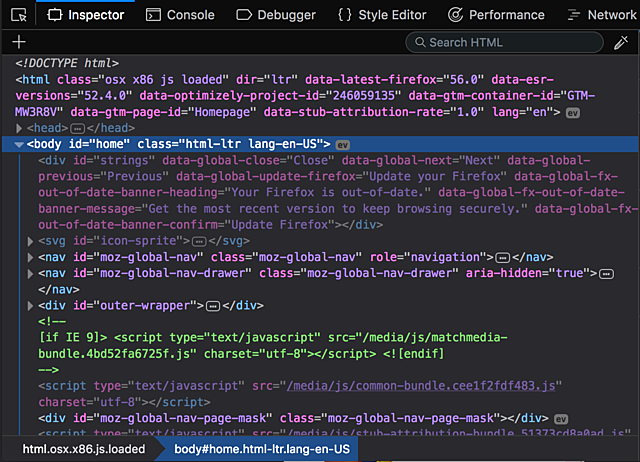Viewport: 640px width, 462px height.
Task: Switch to the Network tab
Action: click(602, 15)
